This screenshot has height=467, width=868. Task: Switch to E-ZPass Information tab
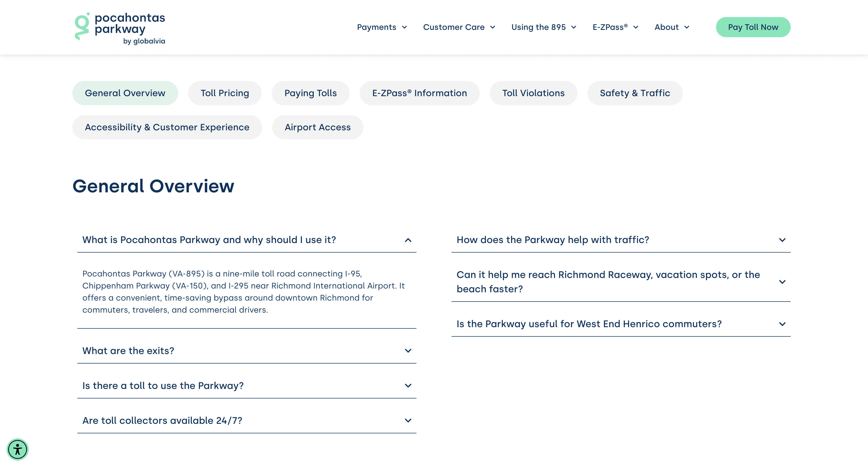tap(419, 93)
